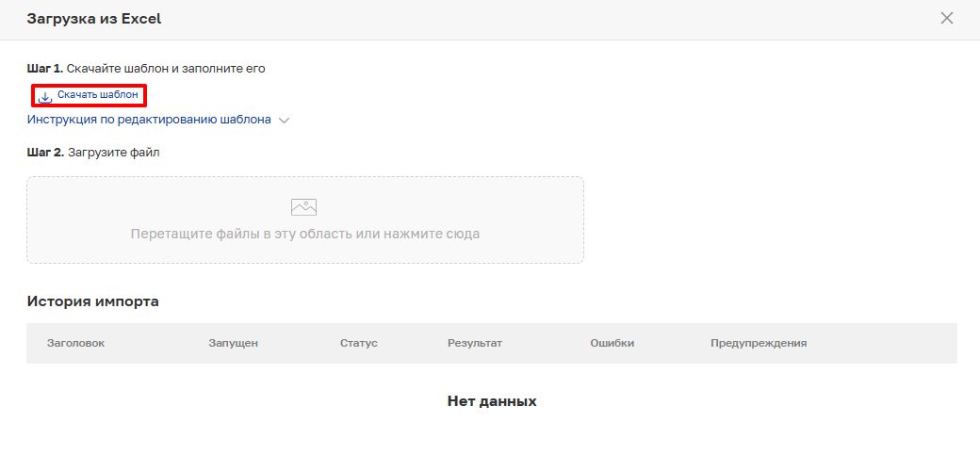Image resolution: width=980 pixels, height=455 pixels.
Task: Select the Запущен column header
Action: click(x=233, y=343)
